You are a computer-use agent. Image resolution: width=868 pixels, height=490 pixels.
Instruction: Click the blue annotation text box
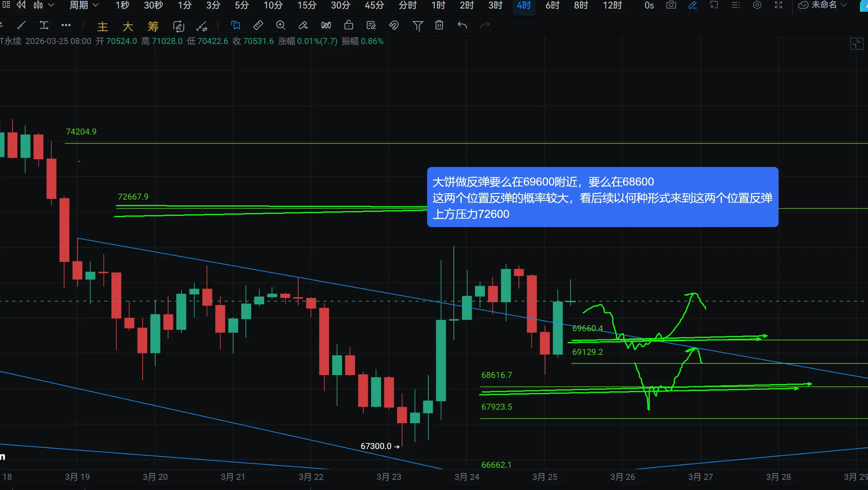pyautogui.click(x=602, y=197)
